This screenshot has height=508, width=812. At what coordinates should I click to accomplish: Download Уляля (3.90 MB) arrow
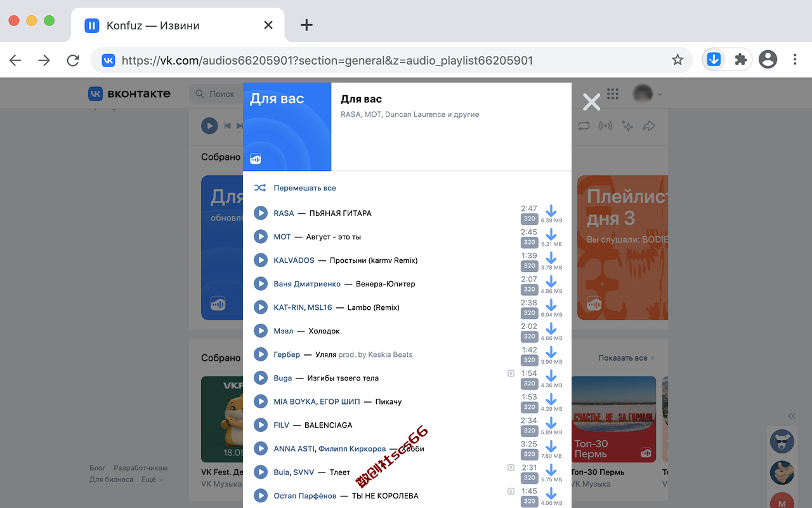(551, 352)
